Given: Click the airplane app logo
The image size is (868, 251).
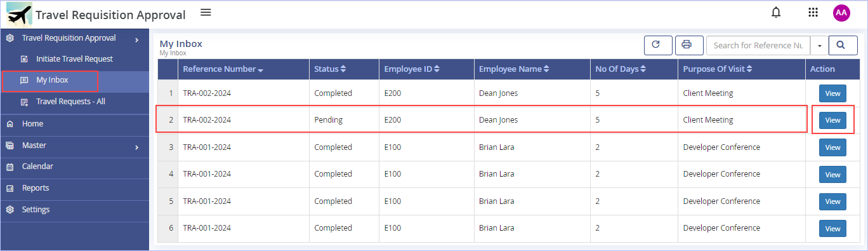Looking at the screenshot, I should click(19, 14).
